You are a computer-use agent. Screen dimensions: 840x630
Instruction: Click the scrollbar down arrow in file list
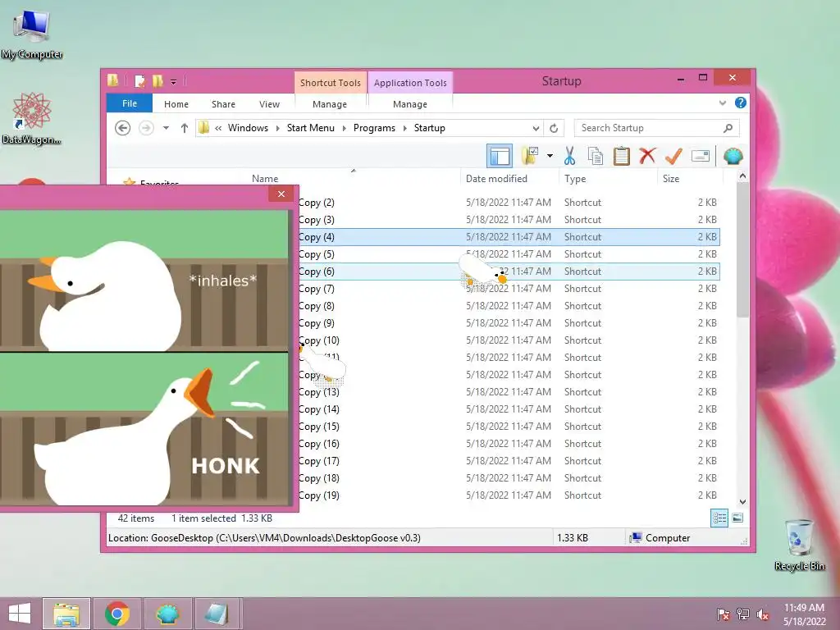tap(742, 502)
